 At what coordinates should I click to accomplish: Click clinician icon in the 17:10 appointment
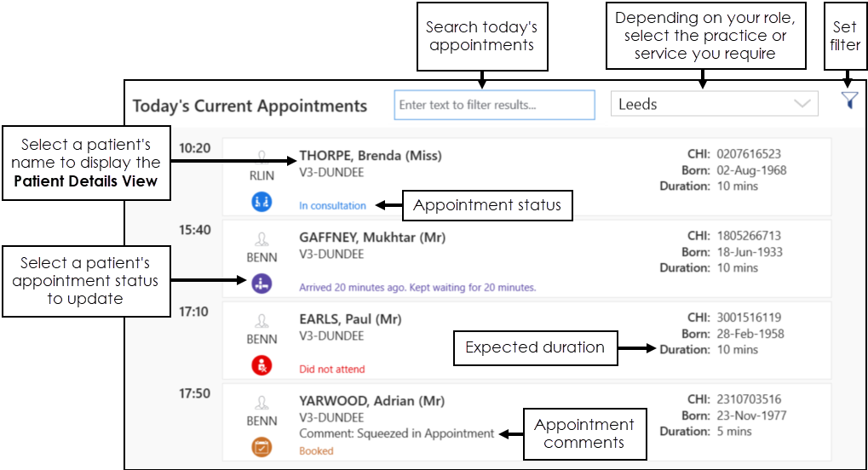pyautogui.click(x=262, y=321)
